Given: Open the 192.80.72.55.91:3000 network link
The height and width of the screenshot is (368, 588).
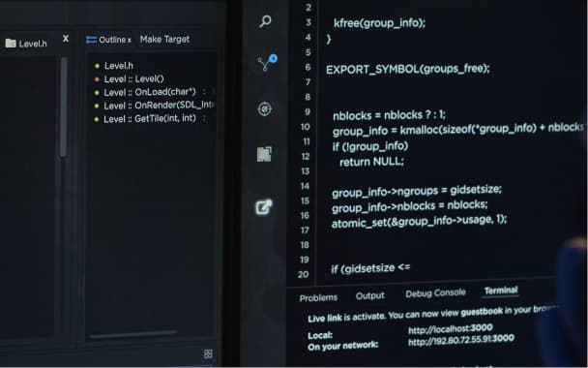Looking at the screenshot, I should (x=461, y=340).
